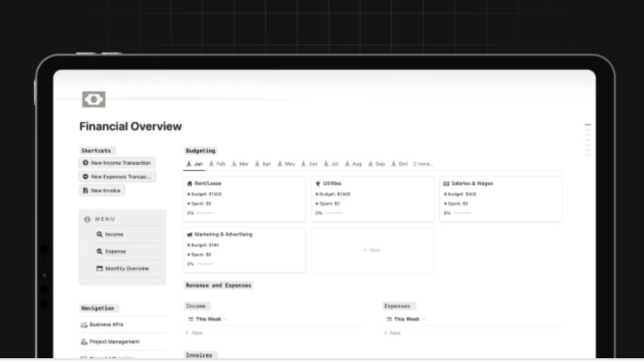Add new Income entry with + New
Image resolution: width=644 pixels, height=362 pixels.
194,333
